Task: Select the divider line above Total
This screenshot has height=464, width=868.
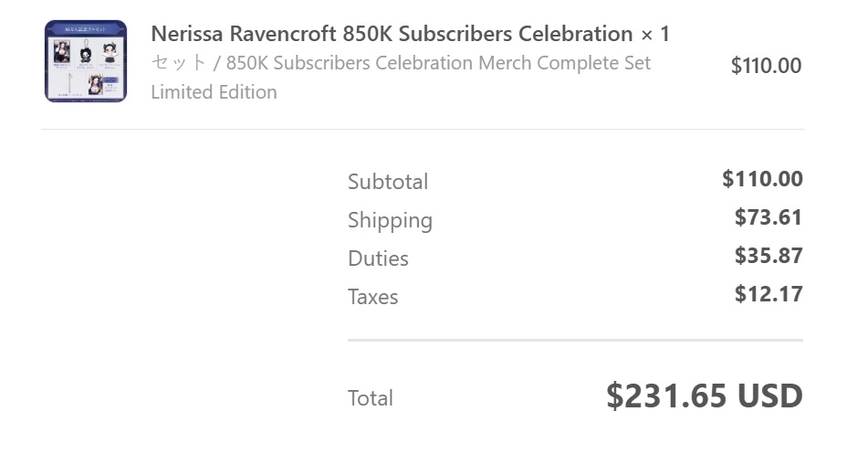Action: tap(575, 340)
